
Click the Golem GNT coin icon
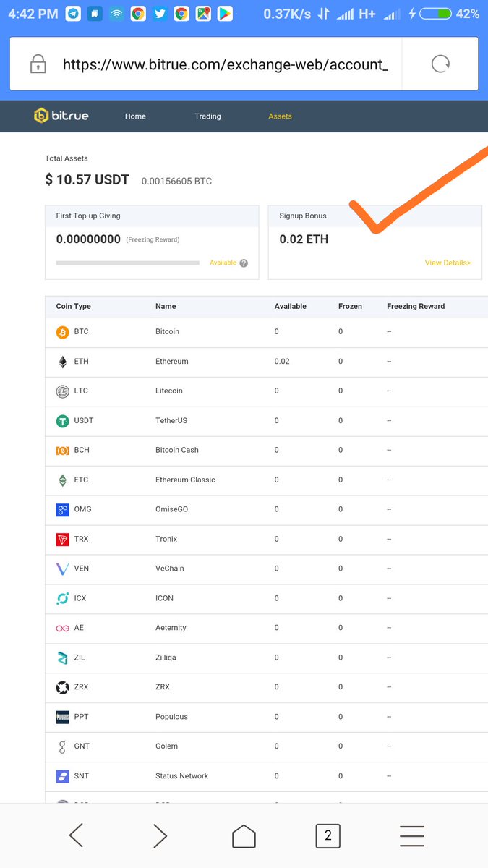coord(63,746)
